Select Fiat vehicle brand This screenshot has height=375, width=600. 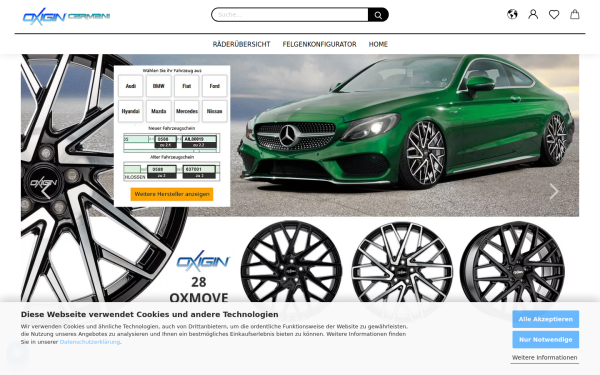point(187,86)
